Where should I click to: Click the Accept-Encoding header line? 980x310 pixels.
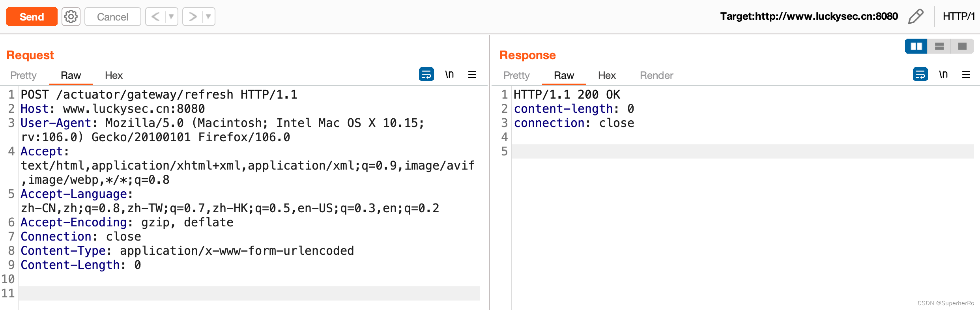pos(127,222)
